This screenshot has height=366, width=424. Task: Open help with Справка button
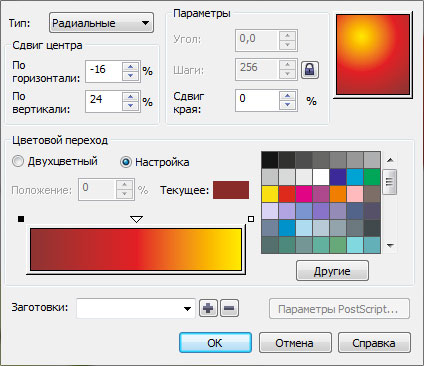coord(374,343)
